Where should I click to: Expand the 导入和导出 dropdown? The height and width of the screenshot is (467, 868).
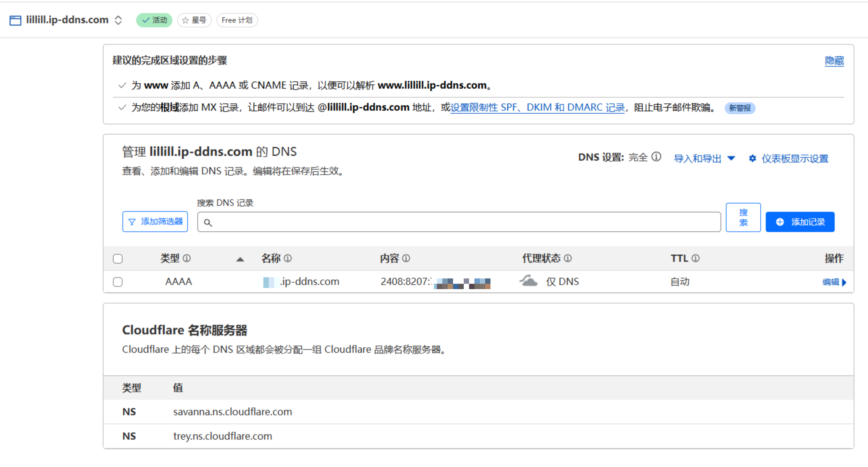(x=704, y=159)
